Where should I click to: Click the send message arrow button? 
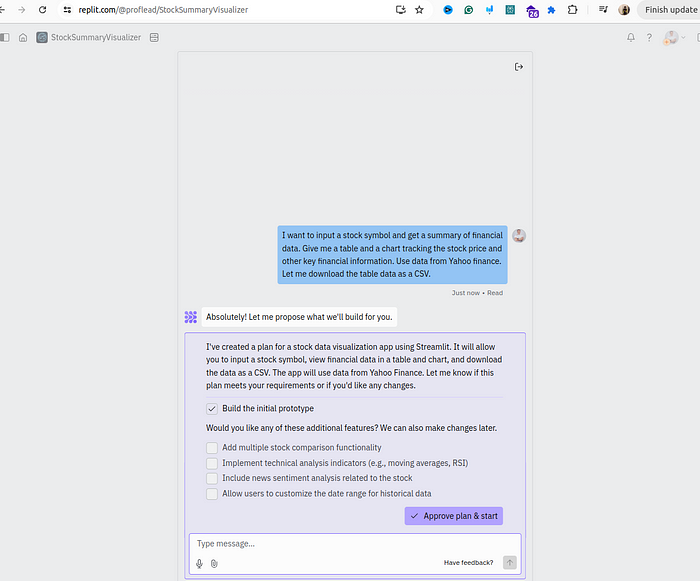tap(510, 563)
